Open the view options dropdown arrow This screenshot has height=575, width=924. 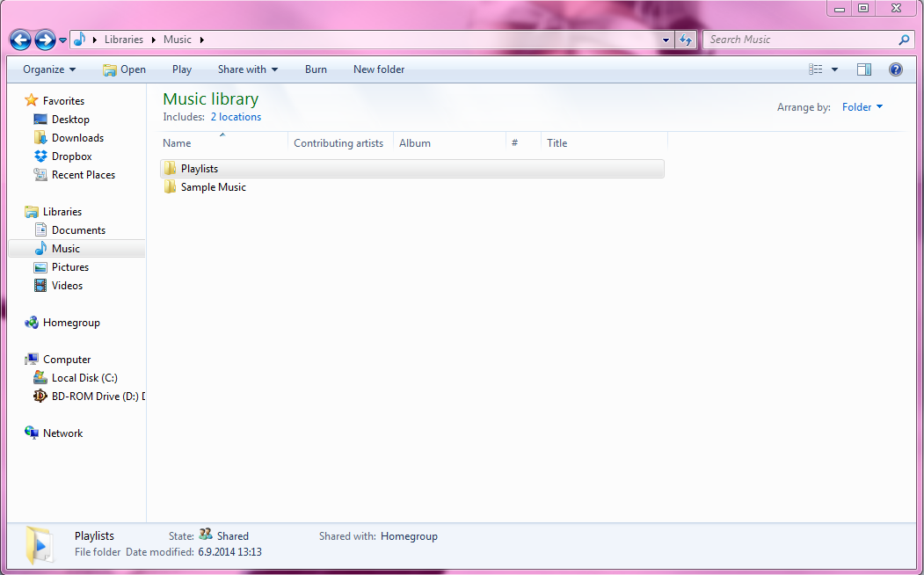point(834,69)
